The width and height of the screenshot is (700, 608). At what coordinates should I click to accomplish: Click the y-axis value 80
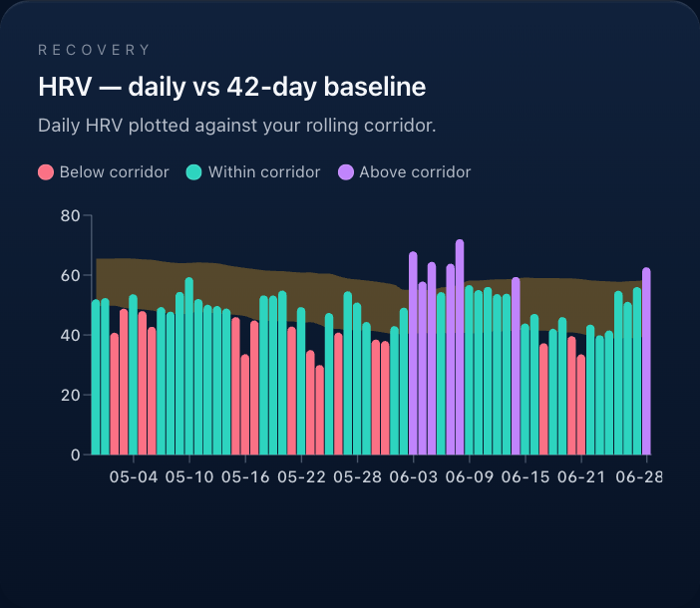[71, 216]
